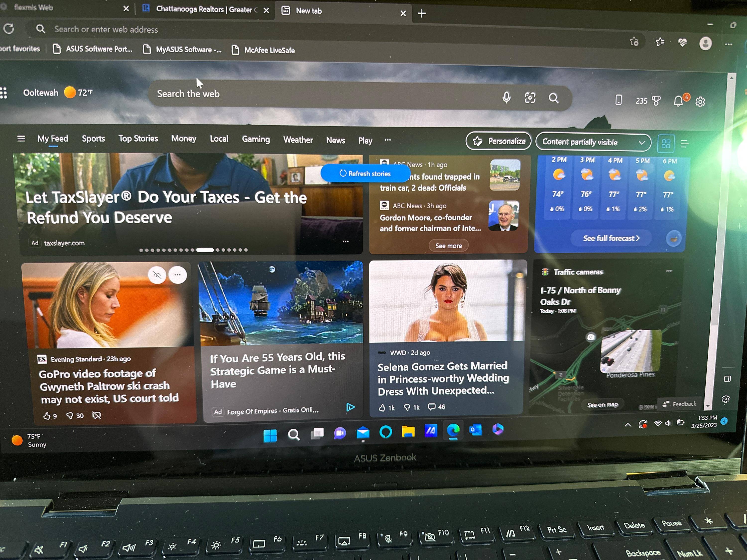Screen dimensions: 747x560
Task: Open the Microsoft Rewards trophy icon
Action: click(x=656, y=101)
